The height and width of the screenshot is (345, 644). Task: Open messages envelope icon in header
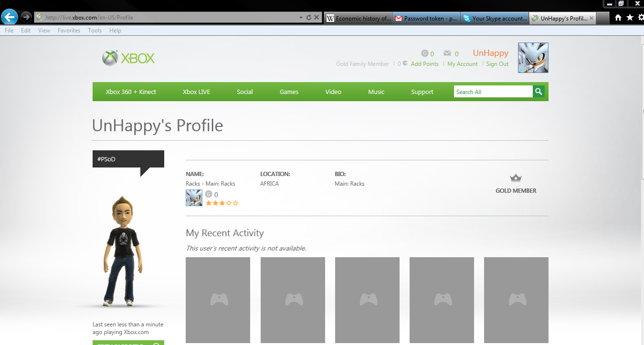[447, 53]
